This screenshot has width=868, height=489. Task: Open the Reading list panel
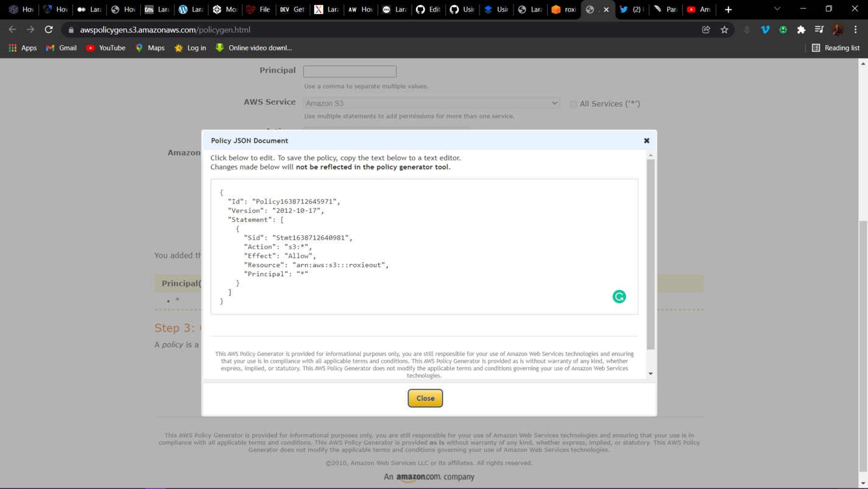[836, 48]
